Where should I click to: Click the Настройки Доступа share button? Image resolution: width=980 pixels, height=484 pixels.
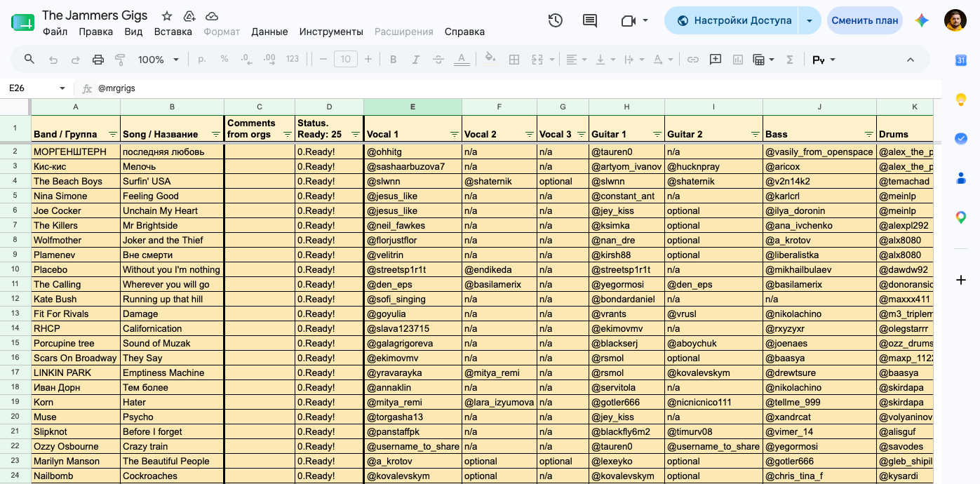733,20
